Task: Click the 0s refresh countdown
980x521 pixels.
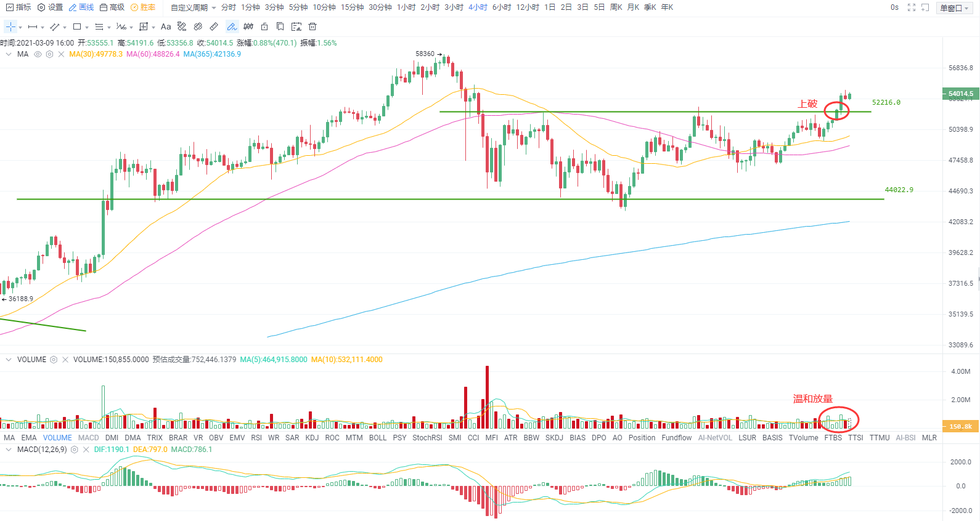Action: point(894,7)
